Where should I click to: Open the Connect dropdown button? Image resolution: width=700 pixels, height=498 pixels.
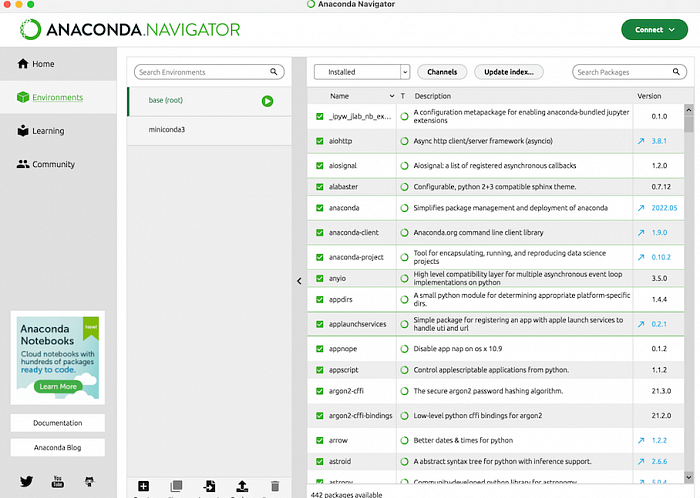pyautogui.click(x=654, y=29)
